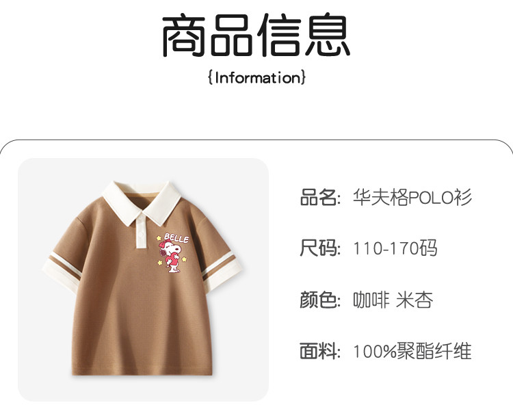Screen dimensions: 513x420
Task: Choose the 咖啡 color option
Action: [371, 300]
